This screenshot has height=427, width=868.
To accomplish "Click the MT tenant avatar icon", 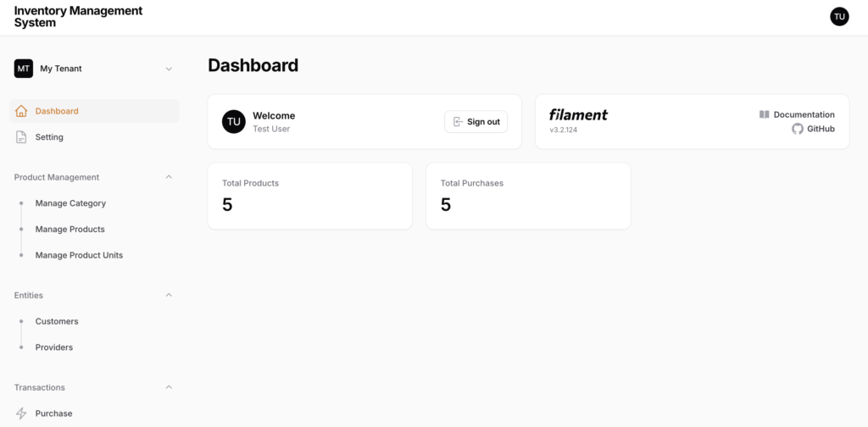I will click(23, 69).
